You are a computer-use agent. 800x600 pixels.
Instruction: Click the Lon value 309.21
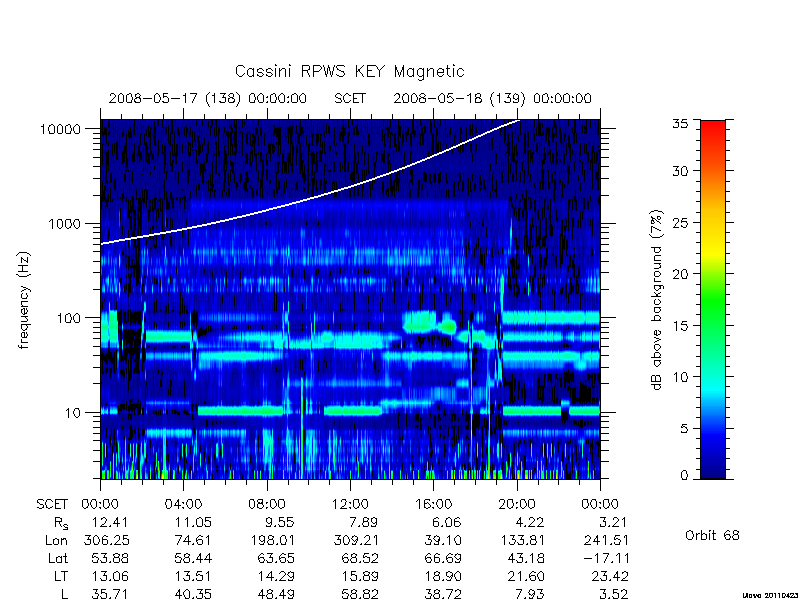(356, 540)
